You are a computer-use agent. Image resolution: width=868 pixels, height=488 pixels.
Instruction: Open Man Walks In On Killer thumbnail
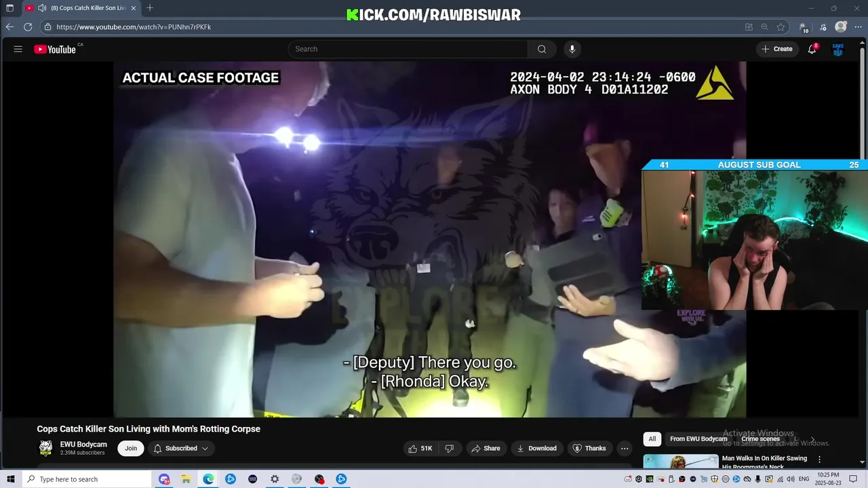click(x=681, y=462)
